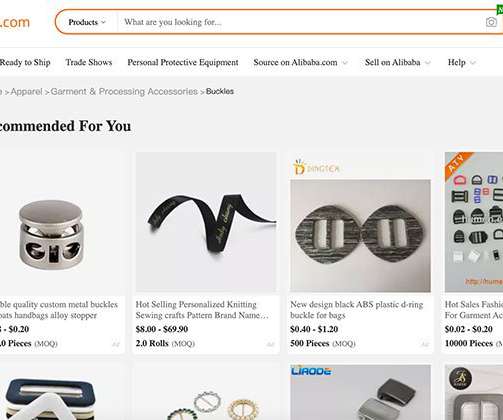This screenshot has height=420, width=503.
Task: Click the camera image search icon
Action: click(491, 22)
